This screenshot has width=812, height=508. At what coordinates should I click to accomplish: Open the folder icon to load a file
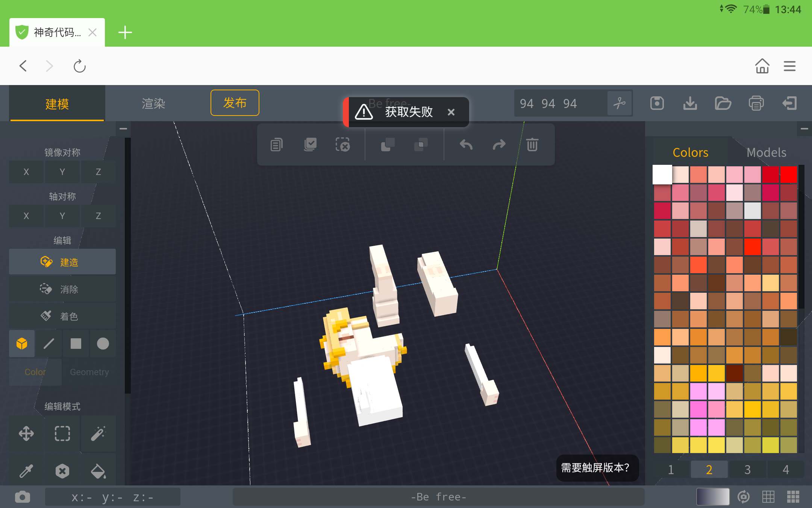(723, 103)
